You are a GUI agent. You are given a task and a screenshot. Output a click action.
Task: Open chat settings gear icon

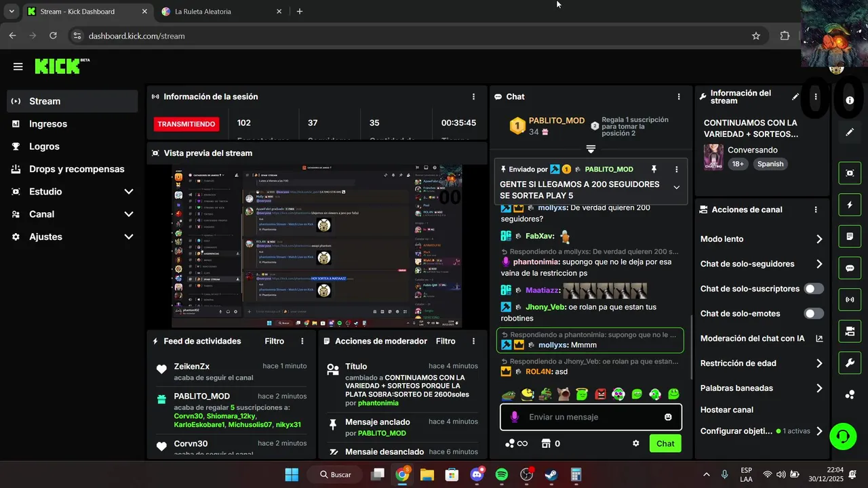click(x=636, y=443)
